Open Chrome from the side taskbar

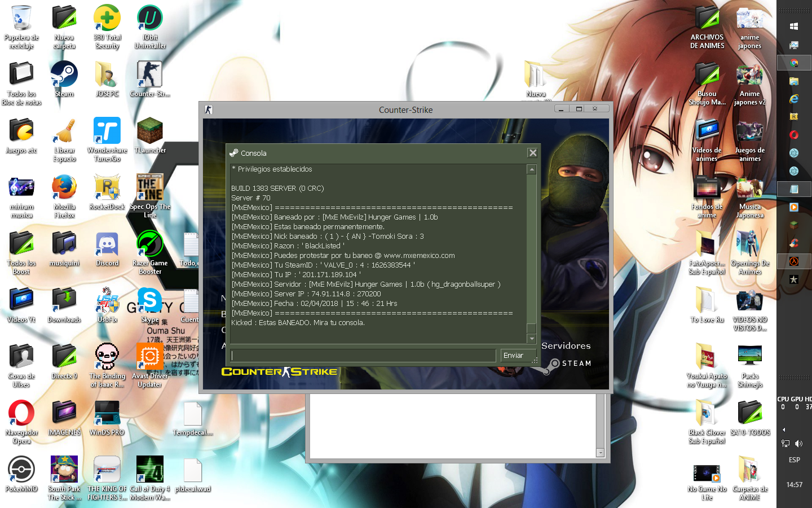(x=794, y=63)
